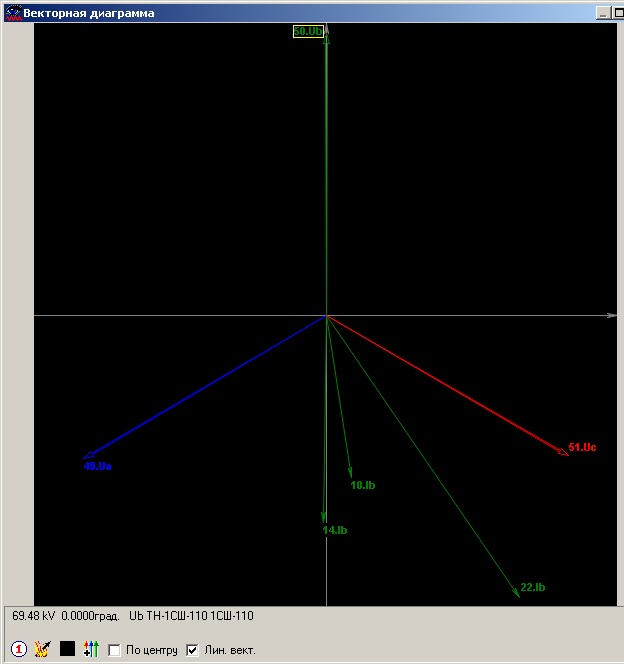This screenshot has width=624, height=664.
Task: Select the 10.Ib current vector label
Action: tap(363, 485)
